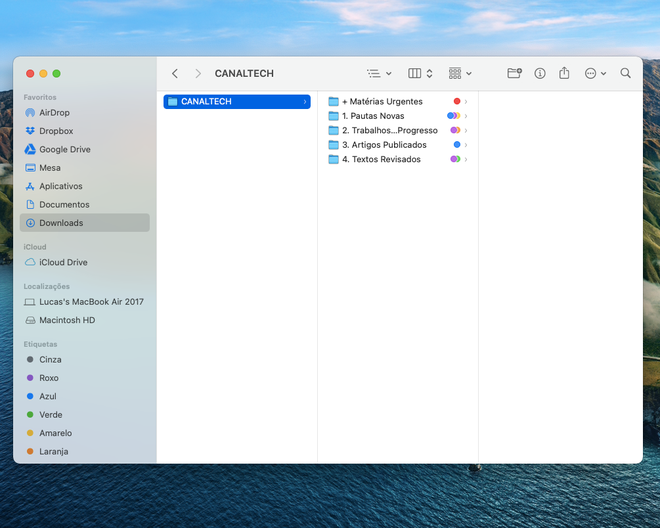Select the CANALTECH folder in first column

pyautogui.click(x=237, y=101)
